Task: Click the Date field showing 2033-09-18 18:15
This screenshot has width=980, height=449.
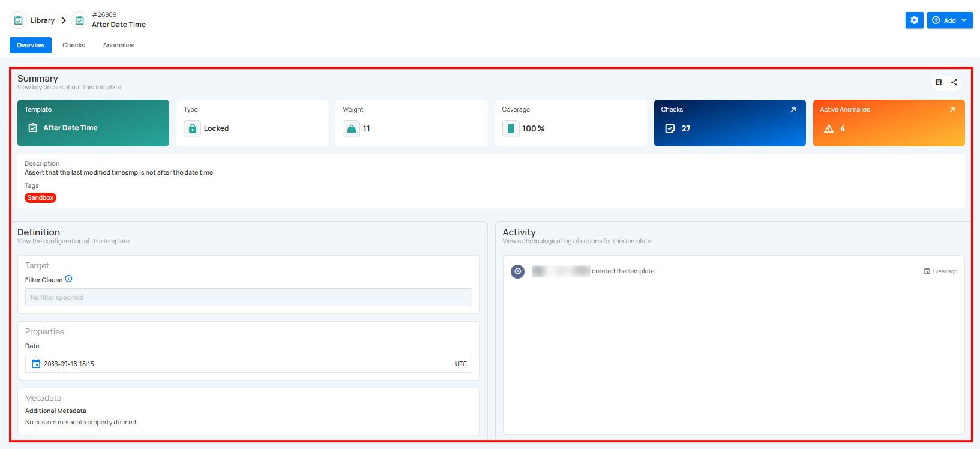Action: pos(248,364)
